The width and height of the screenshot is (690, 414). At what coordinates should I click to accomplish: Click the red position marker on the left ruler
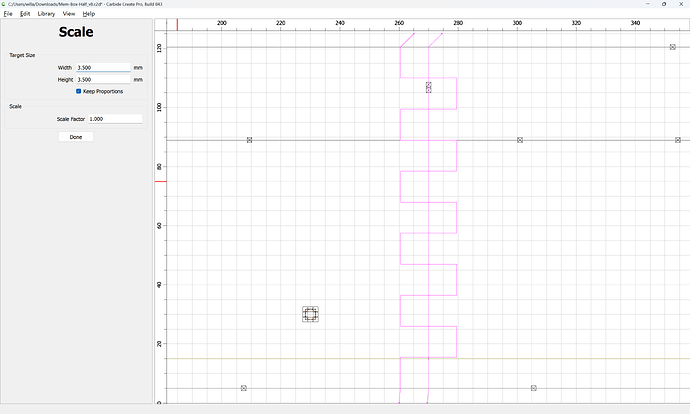[161, 181]
